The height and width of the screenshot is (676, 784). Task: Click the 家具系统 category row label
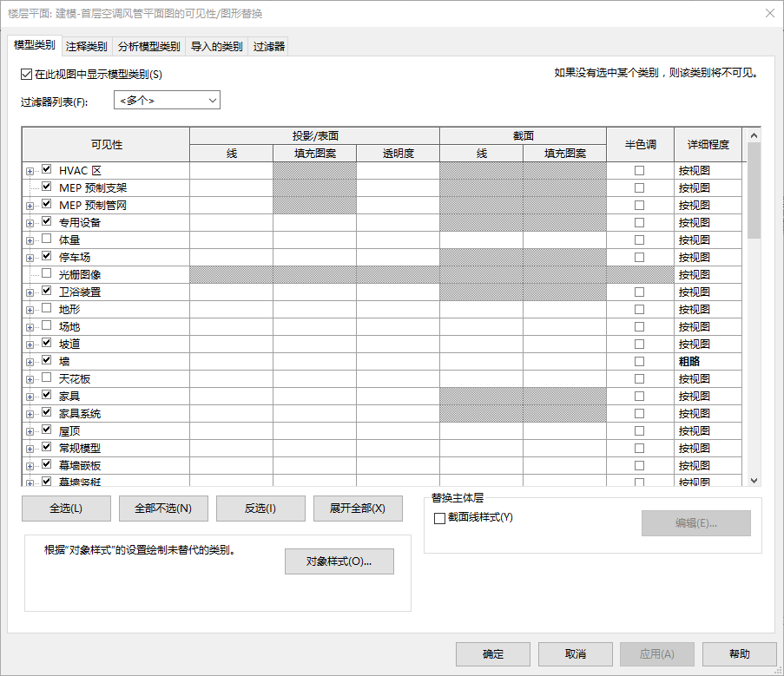click(80, 414)
